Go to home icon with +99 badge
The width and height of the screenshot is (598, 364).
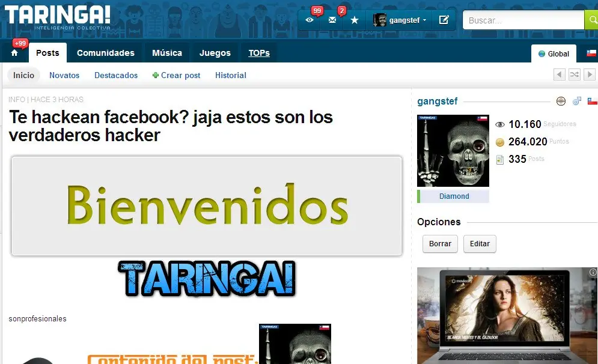pyautogui.click(x=14, y=53)
